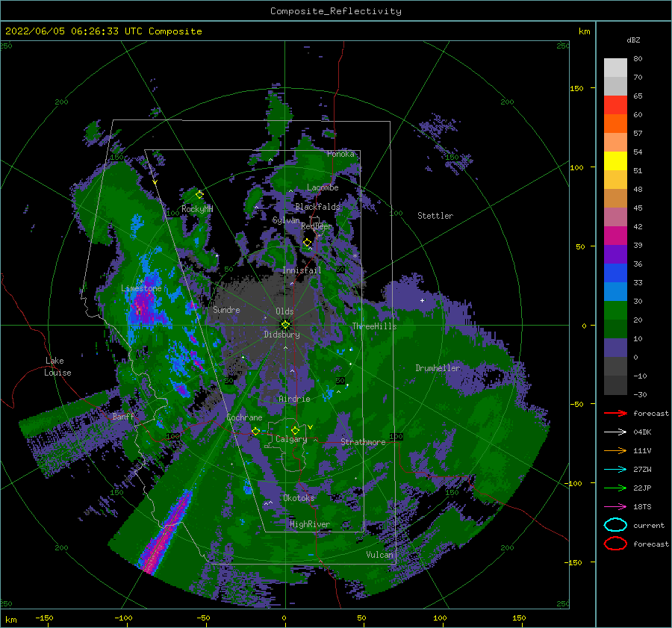Click the Innisfail town label

pos(302,270)
